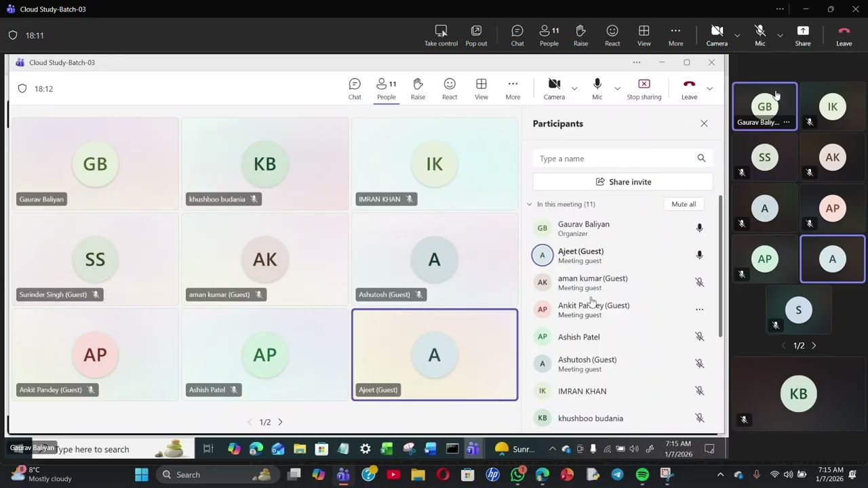Leave the meeting from the dark top toolbar
The image size is (868, 488).
[844, 35]
